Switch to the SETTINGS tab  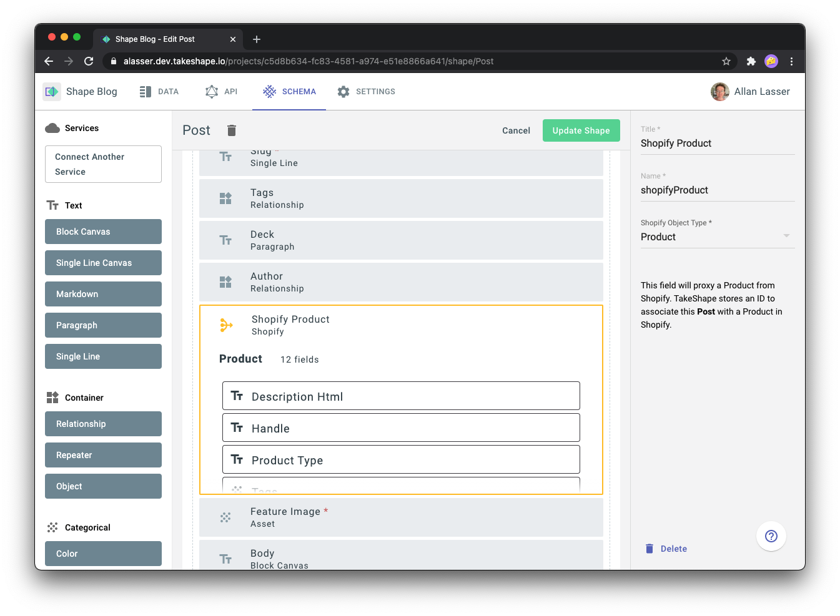367,92
